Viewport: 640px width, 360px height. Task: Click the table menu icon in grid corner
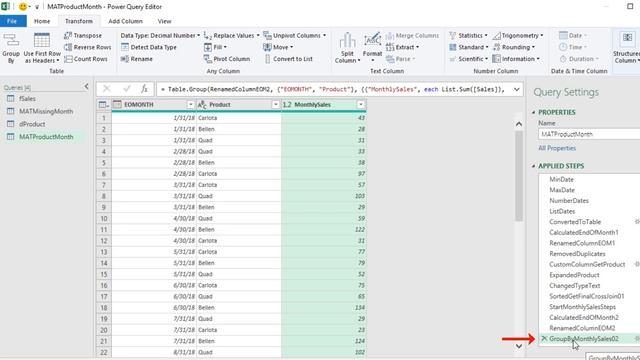104,105
